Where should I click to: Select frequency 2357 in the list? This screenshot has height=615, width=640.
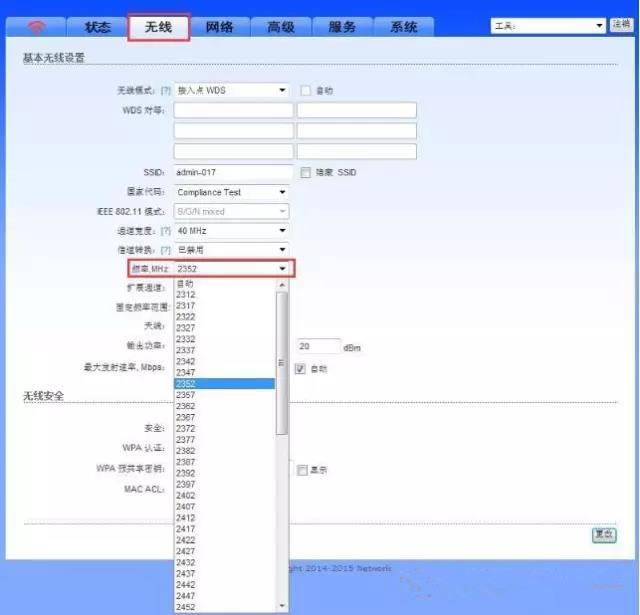[x=224, y=395]
